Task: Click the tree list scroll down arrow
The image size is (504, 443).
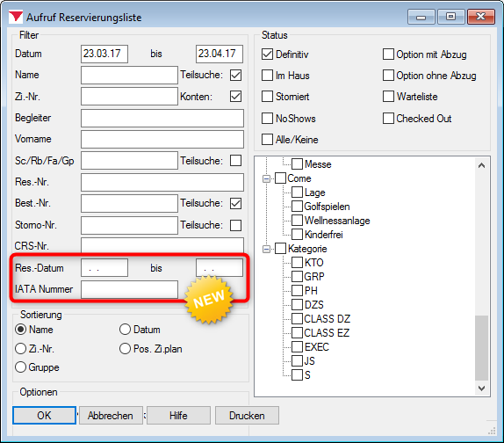Action: click(481, 389)
